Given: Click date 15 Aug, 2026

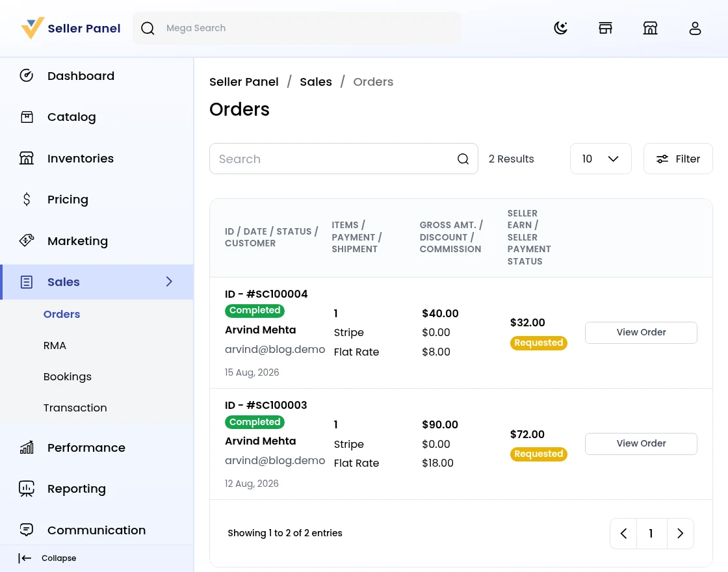Looking at the screenshot, I should pos(252,372).
